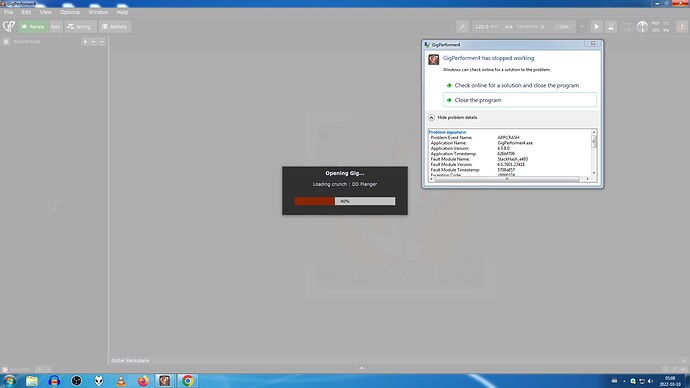Open the File menu

coord(9,12)
